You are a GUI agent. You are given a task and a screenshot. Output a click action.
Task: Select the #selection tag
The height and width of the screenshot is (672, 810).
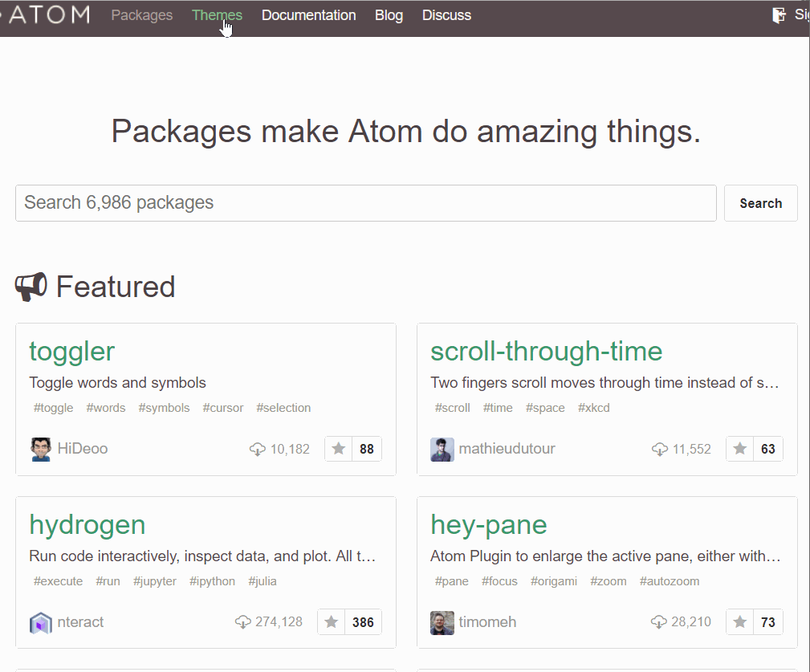[283, 408]
